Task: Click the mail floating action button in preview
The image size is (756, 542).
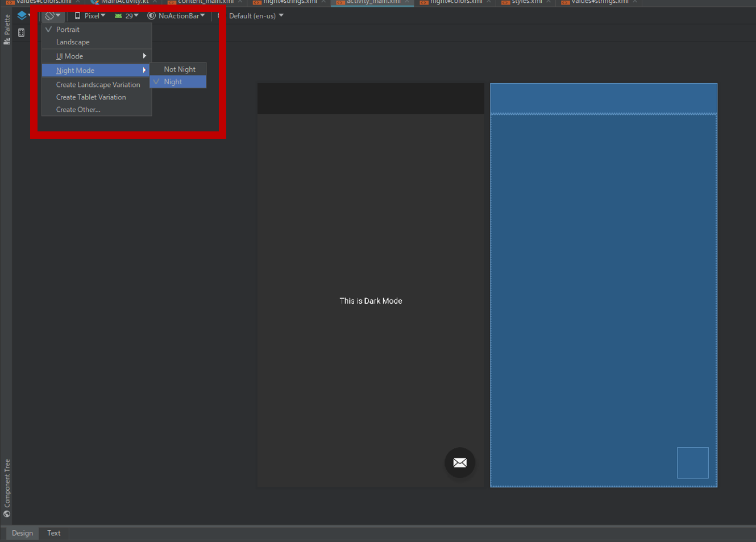Action: (460, 462)
